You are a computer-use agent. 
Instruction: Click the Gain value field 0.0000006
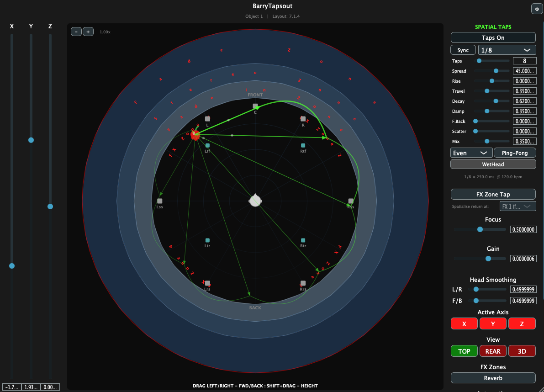click(x=523, y=259)
